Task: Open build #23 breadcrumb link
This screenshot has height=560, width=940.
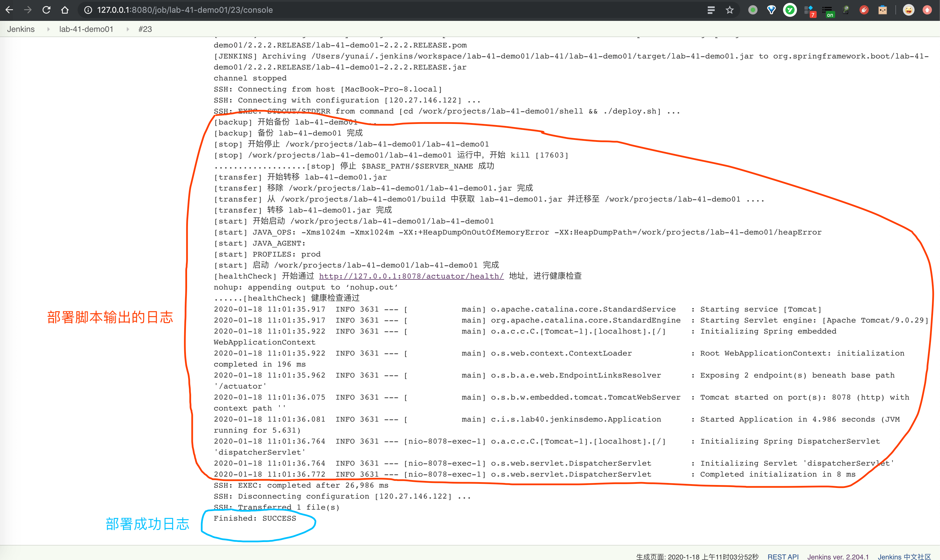Action: tap(145, 29)
